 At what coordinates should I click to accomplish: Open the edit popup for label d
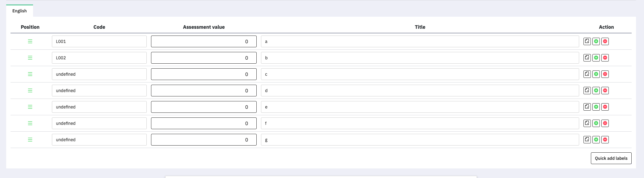(587, 91)
